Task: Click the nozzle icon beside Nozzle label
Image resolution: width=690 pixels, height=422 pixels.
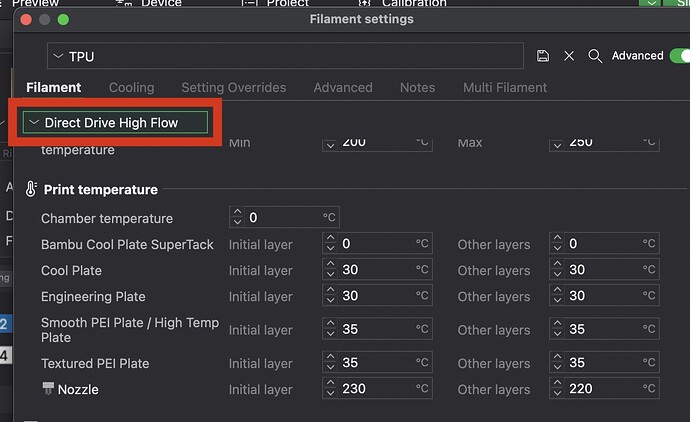Action: click(48, 388)
